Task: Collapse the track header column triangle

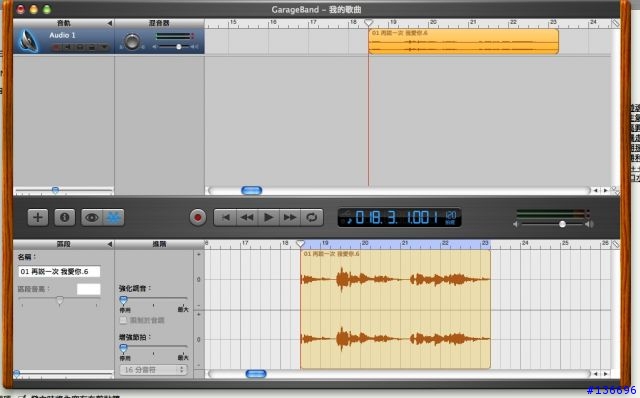Action: click(109, 23)
